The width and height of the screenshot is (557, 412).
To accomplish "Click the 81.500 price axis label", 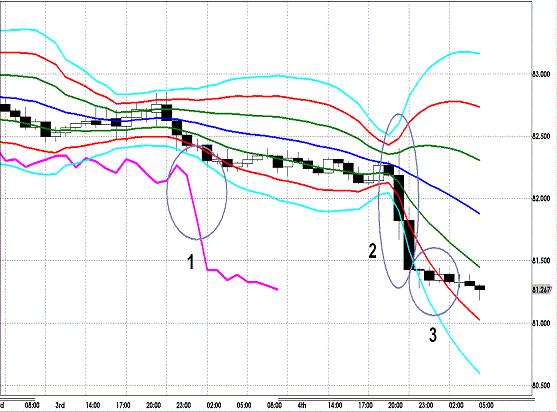I will [x=541, y=261].
